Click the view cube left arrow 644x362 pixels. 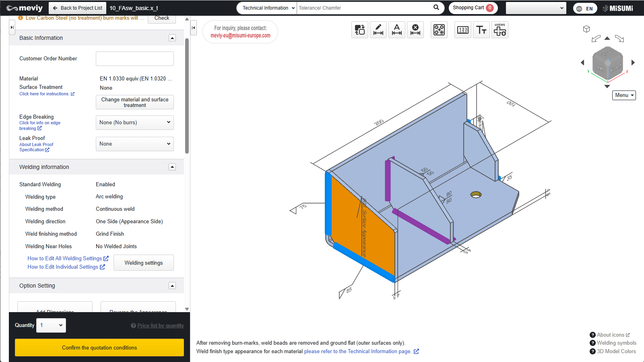coord(582,62)
